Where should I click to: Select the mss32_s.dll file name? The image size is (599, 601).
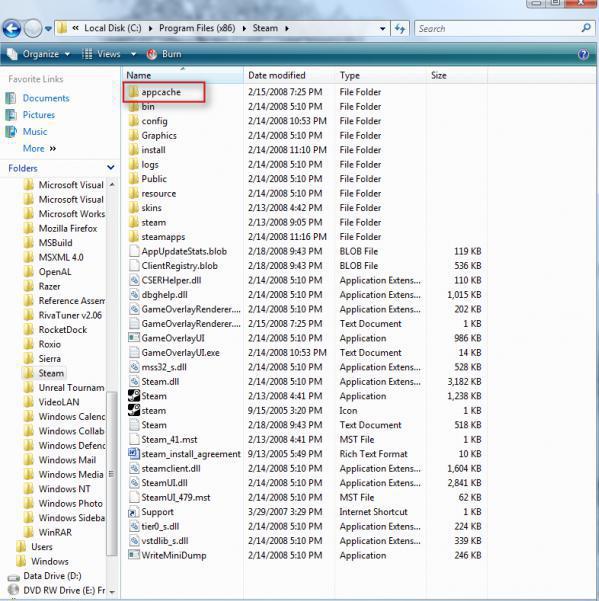click(164, 367)
